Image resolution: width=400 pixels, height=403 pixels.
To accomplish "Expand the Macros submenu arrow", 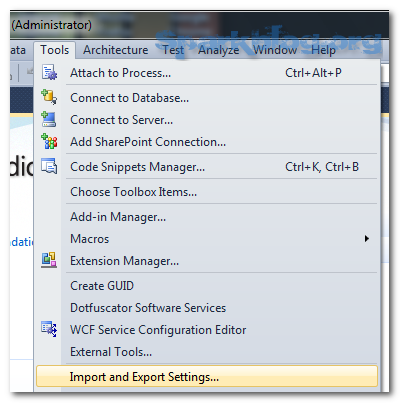I will click(x=367, y=239).
